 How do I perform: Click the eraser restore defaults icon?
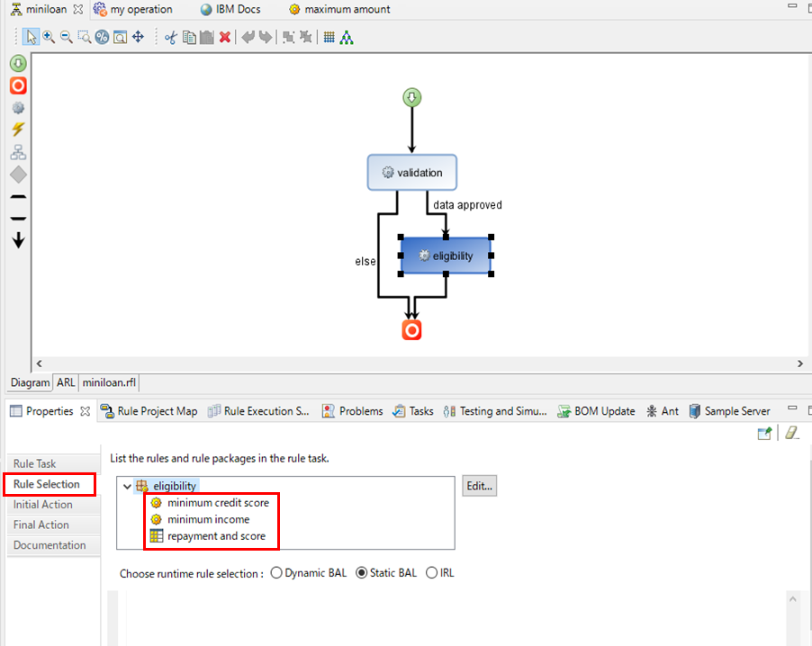point(792,434)
